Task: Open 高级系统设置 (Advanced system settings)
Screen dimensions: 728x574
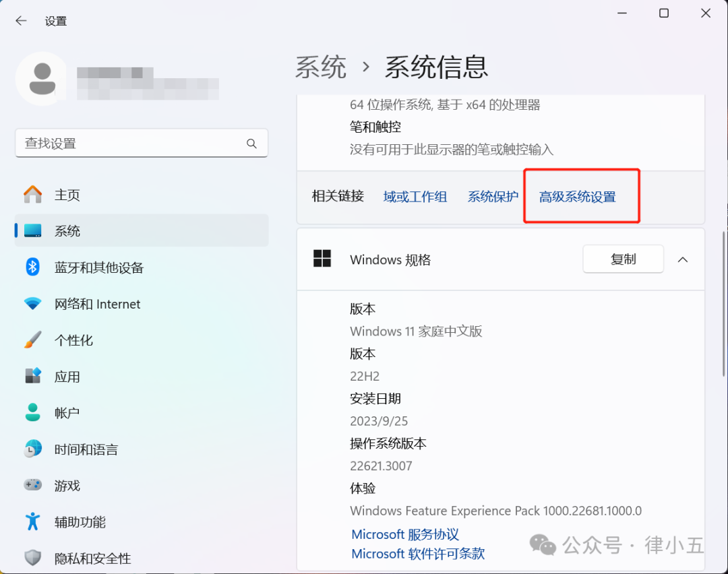Action: [x=580, y=196]
